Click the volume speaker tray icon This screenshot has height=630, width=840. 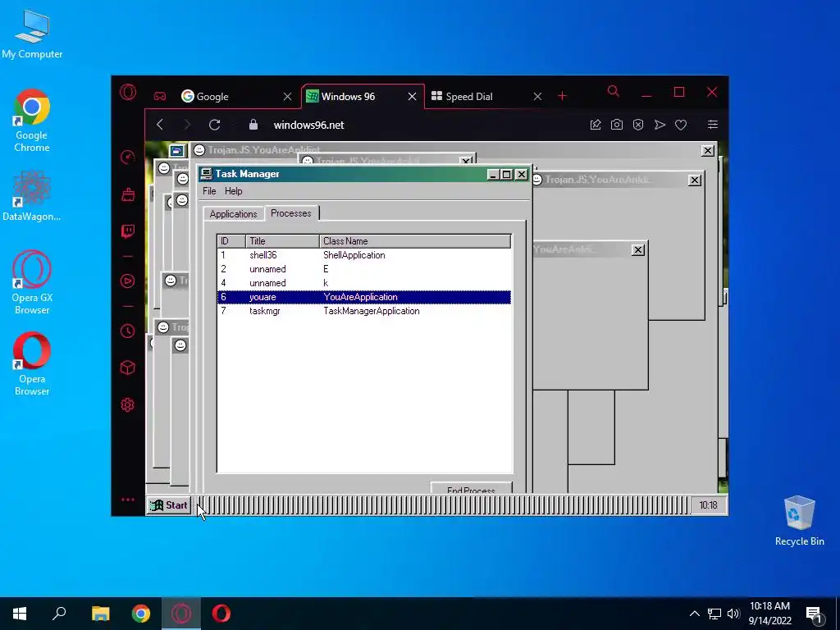click(x=733, y=614)
